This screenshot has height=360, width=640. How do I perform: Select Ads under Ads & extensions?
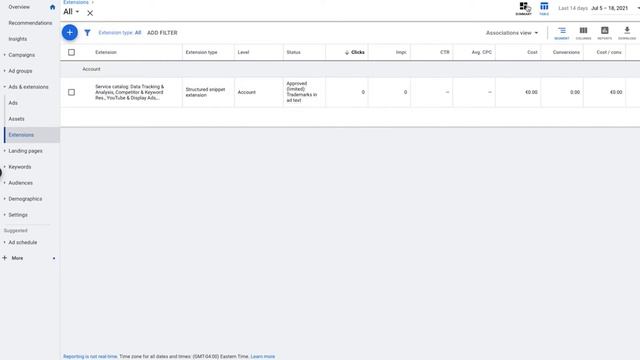coord(13,103)
